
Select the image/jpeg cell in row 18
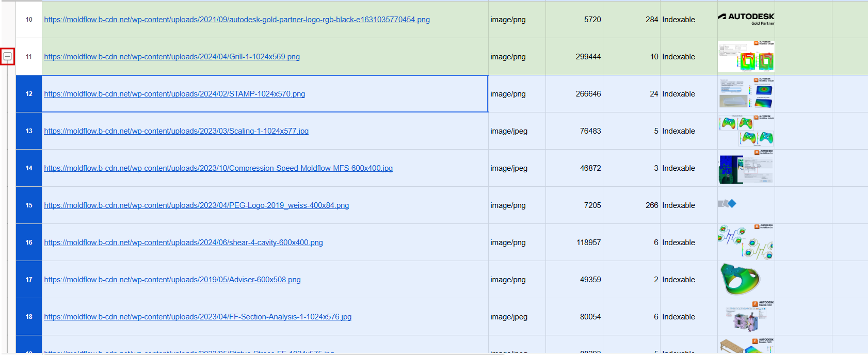click(517, 317)
